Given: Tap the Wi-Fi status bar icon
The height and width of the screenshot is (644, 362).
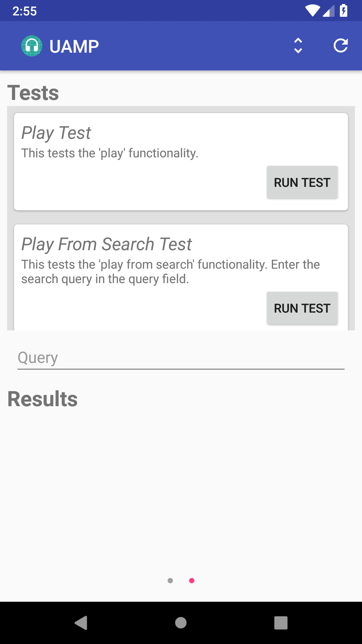Looking at the screenshot, I should (313, 11).
